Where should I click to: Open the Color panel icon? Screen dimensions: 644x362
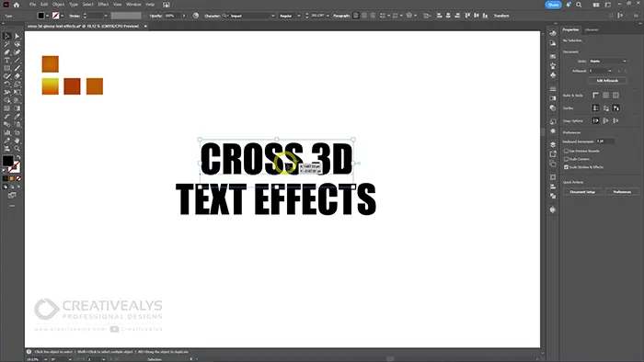point(553,33)
